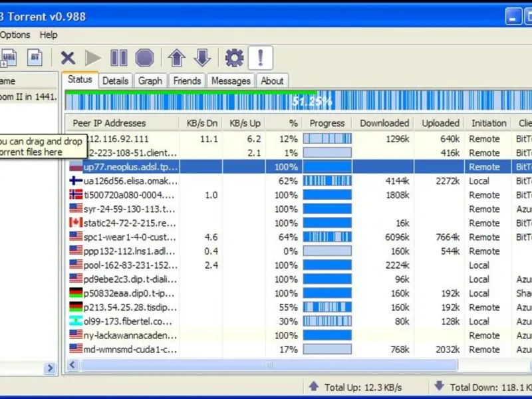Sort by the KB/s Up column header
532x399 pixels.
coord(244,123)
